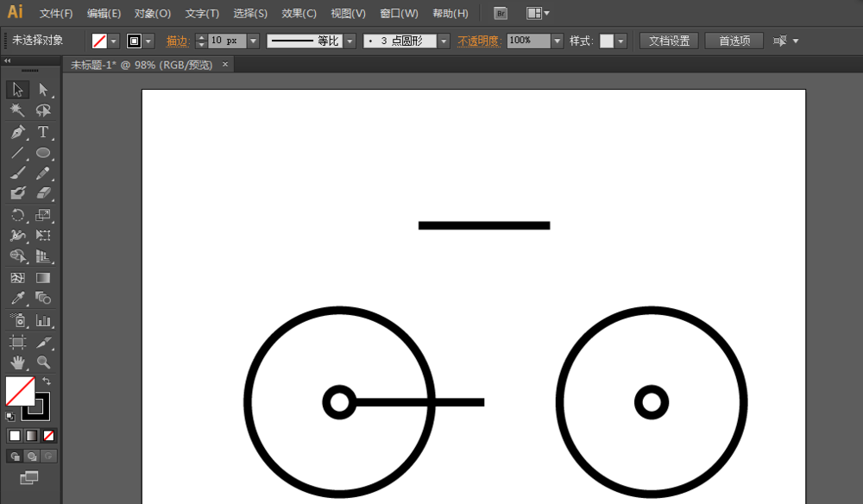This screenshot has height=504, width=863.
Task: Toggle default fill and stroke colors
Action: click(x=9, y=416)
